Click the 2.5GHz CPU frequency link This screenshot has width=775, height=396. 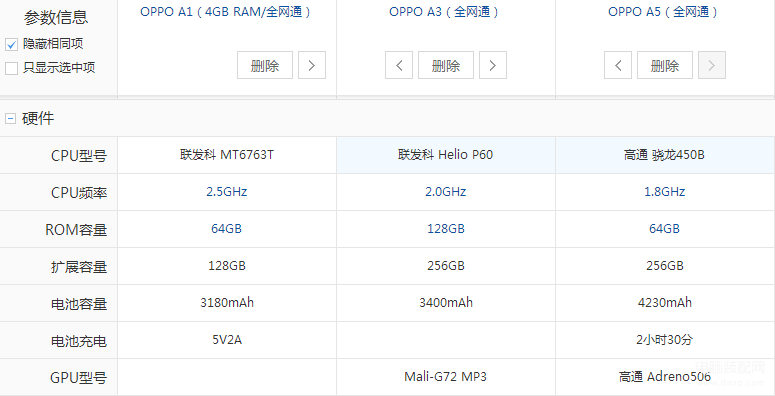coord(227,192)
